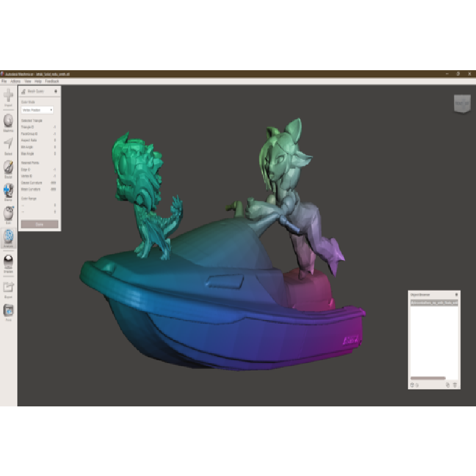Activate the Select tool

tap(8, 146)
